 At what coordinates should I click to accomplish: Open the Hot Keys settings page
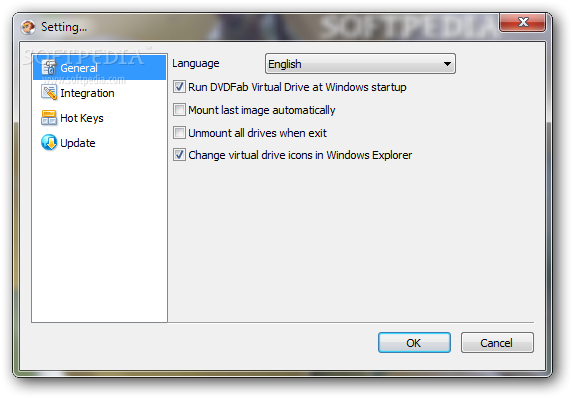coord(82,118)
